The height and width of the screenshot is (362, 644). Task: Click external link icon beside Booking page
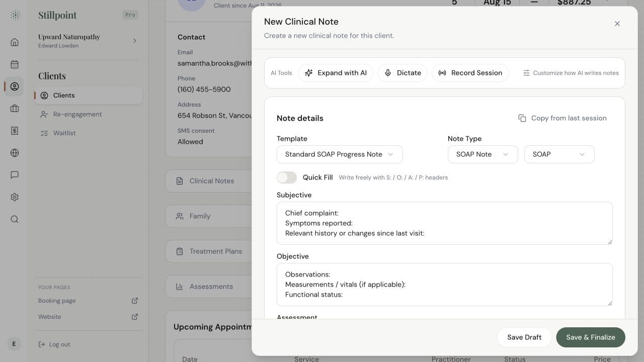point(135,301)
